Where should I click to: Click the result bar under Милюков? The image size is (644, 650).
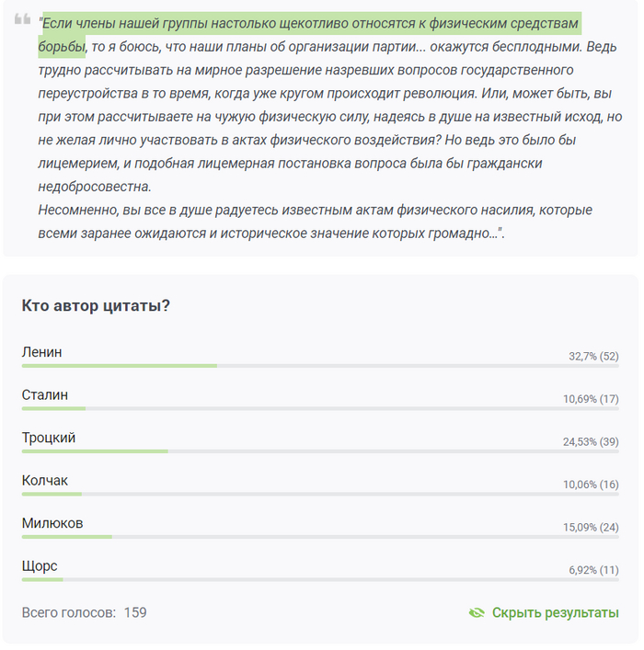[x=67, y=537]
